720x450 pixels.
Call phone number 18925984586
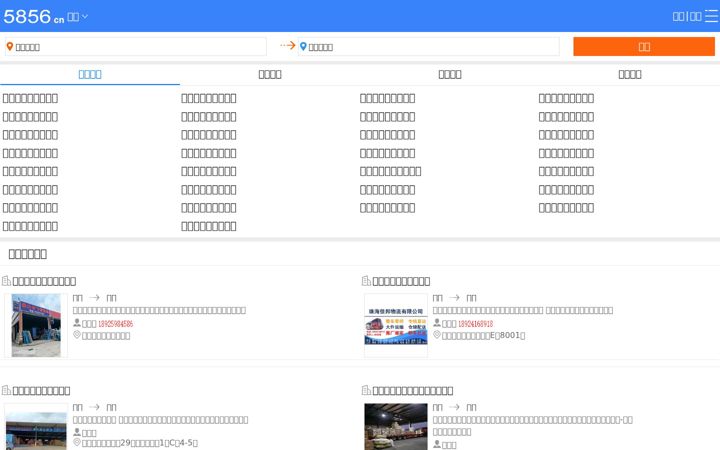coord(115,324)
